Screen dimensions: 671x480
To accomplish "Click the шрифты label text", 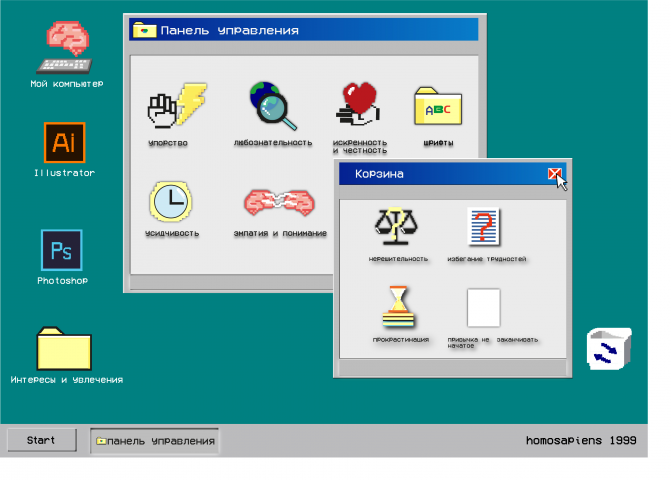I will [x=438, y=143].
